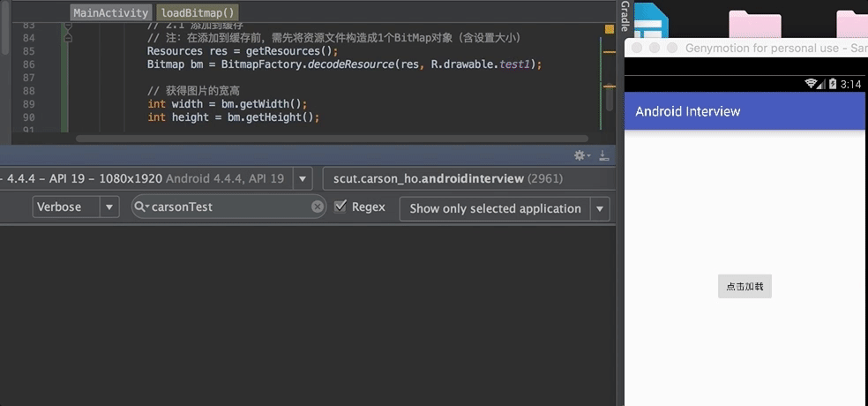Open the logcat settings gear icon
868x406 pixels.
pos(582,155)
